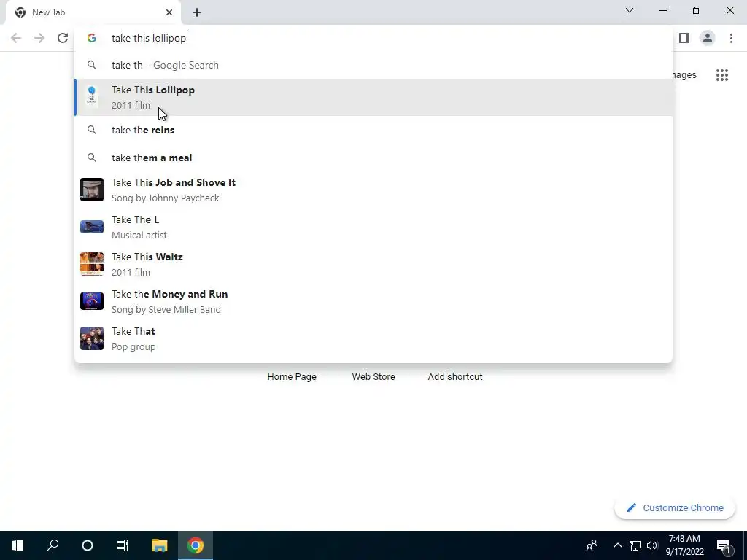The height and width of the screenshot is (560, 747).
Task: Open the tab search chevron
Action: [630, 10]
